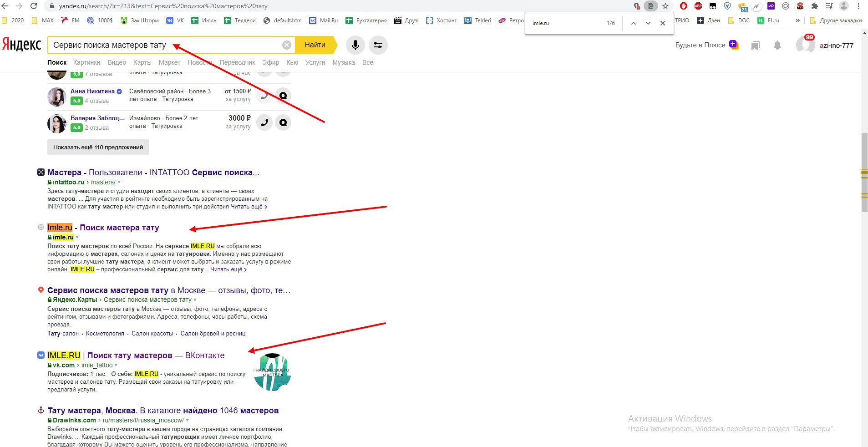This screenshot has height=447, width=868.
Task: Switch to the Маркет tab
Action: point(169,62)
